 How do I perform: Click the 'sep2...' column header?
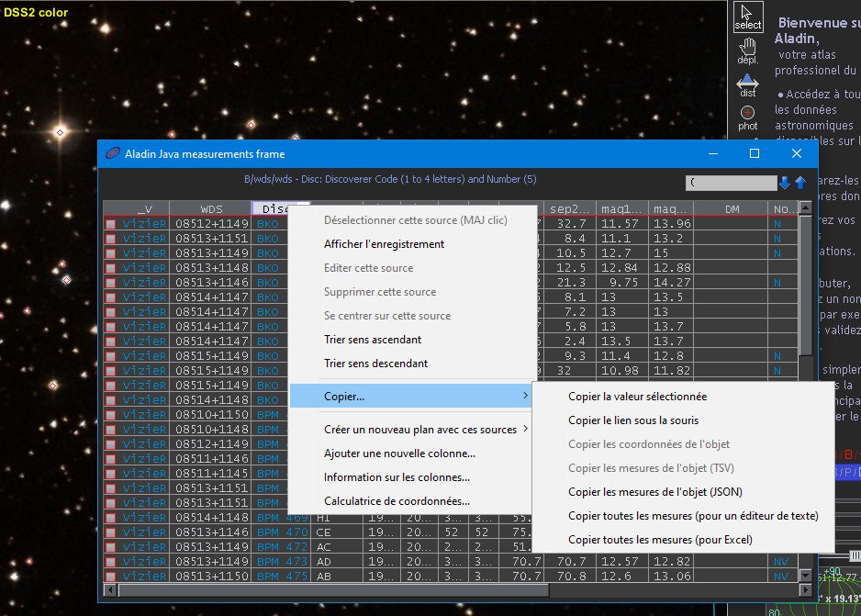coord(569,209)
